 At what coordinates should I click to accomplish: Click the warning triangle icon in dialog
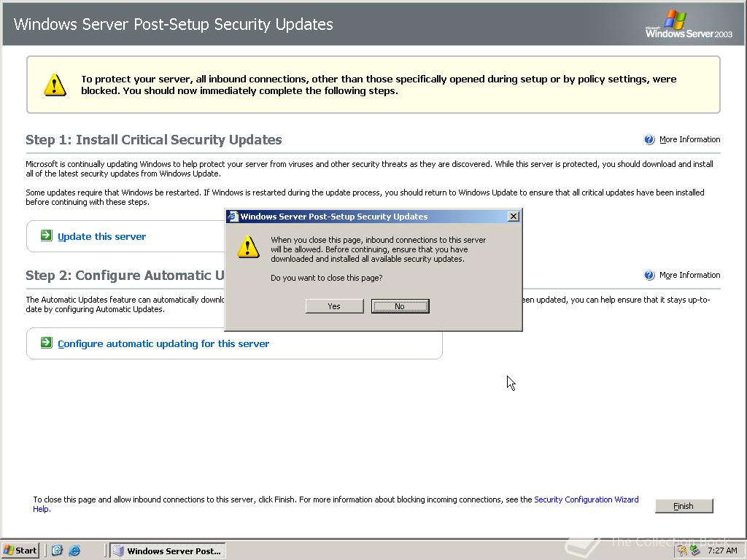[x=248, y=246]
